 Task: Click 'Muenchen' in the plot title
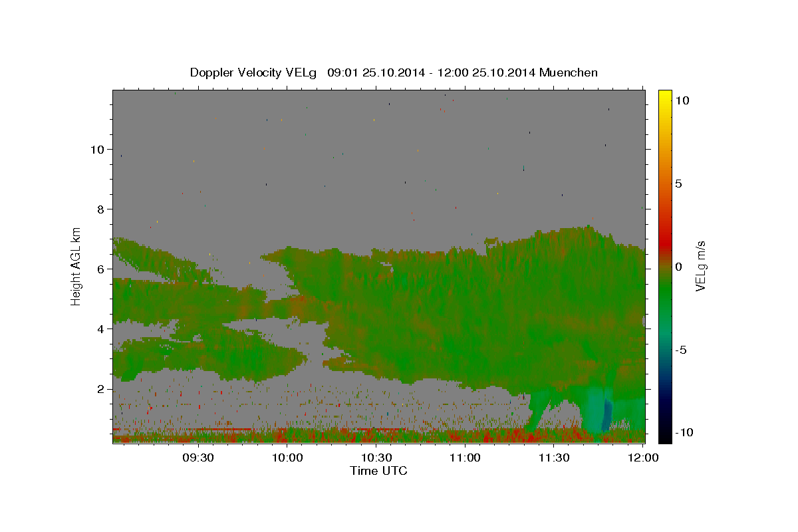click(569, 72)
